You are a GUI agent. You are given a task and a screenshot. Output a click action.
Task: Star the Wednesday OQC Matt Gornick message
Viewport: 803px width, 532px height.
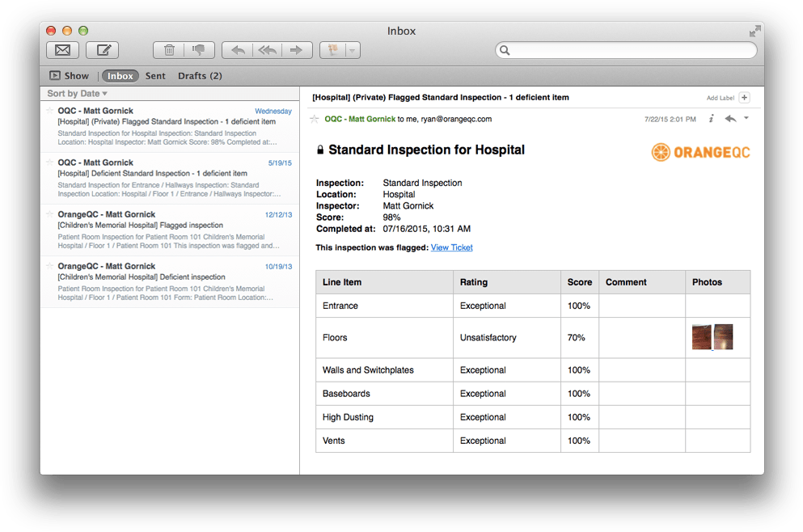coord(49,110)
